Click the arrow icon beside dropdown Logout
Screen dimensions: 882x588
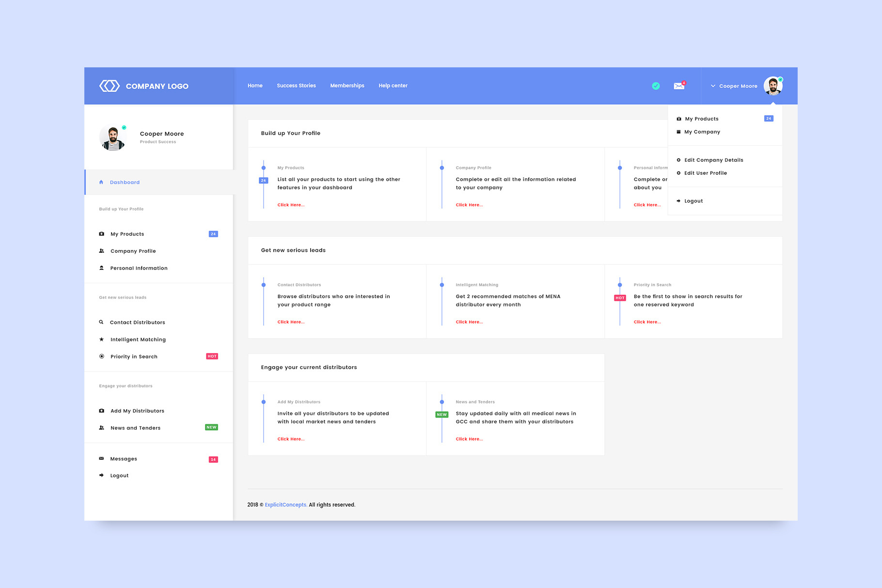point(678,201)
